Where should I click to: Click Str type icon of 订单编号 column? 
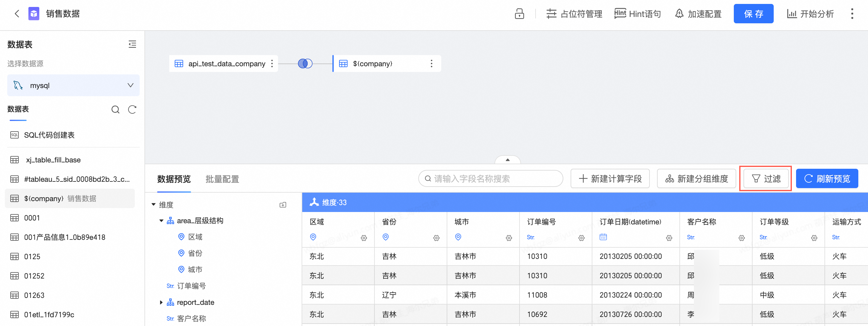tap(530, 237)
